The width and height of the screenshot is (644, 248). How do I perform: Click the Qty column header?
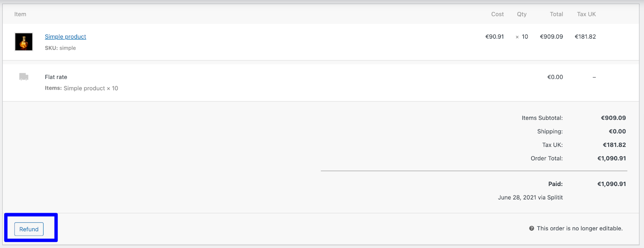[522, 14]
